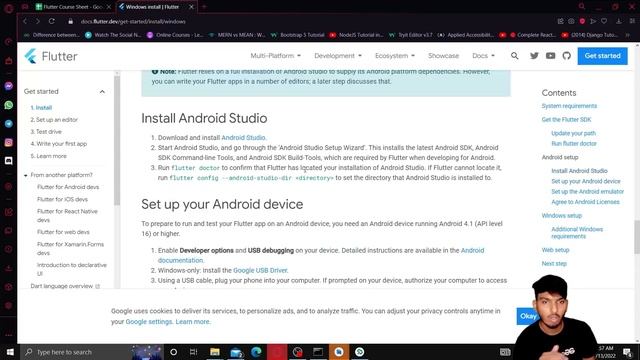The height and width of the screenshot is (360, 640).
Task: Click the heart bookmark icon in address bar
Action: coord(604,21)
